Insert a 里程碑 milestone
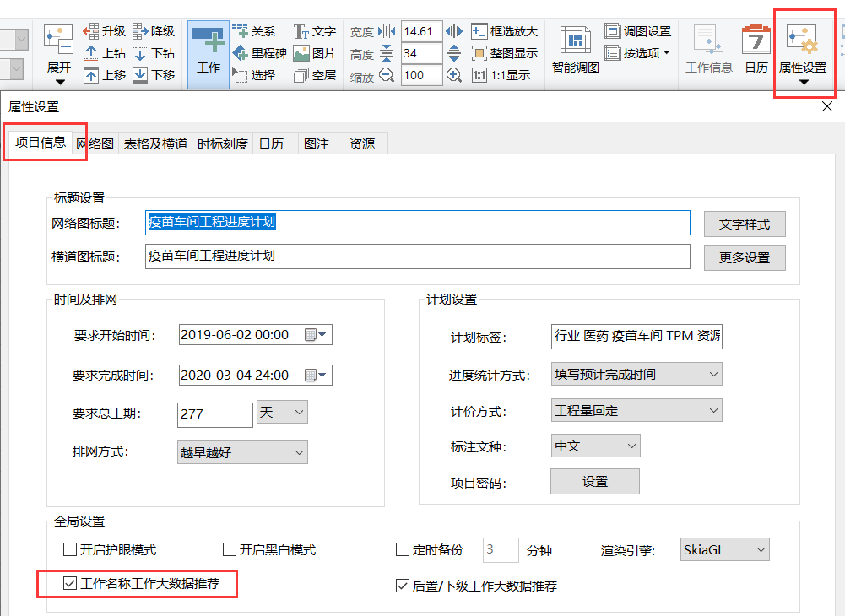This screenshot has height=616, width=845. click(259, 53)
